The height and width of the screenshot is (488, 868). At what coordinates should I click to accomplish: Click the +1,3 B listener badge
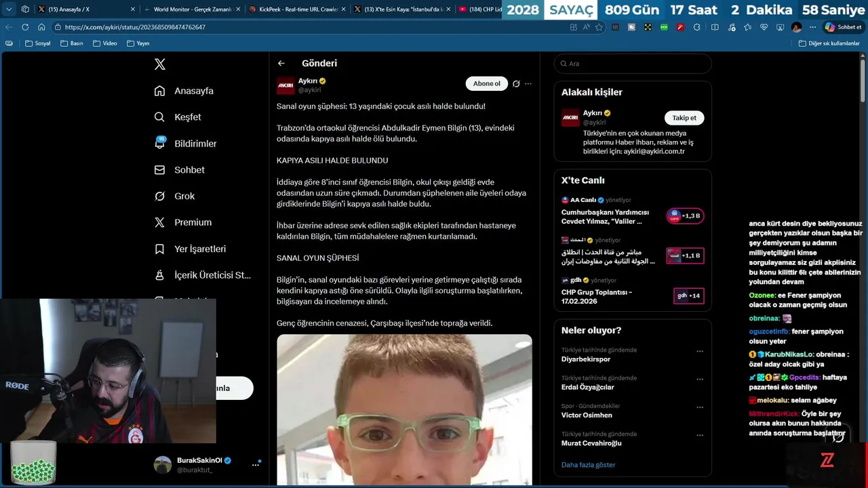pos(685,216)
